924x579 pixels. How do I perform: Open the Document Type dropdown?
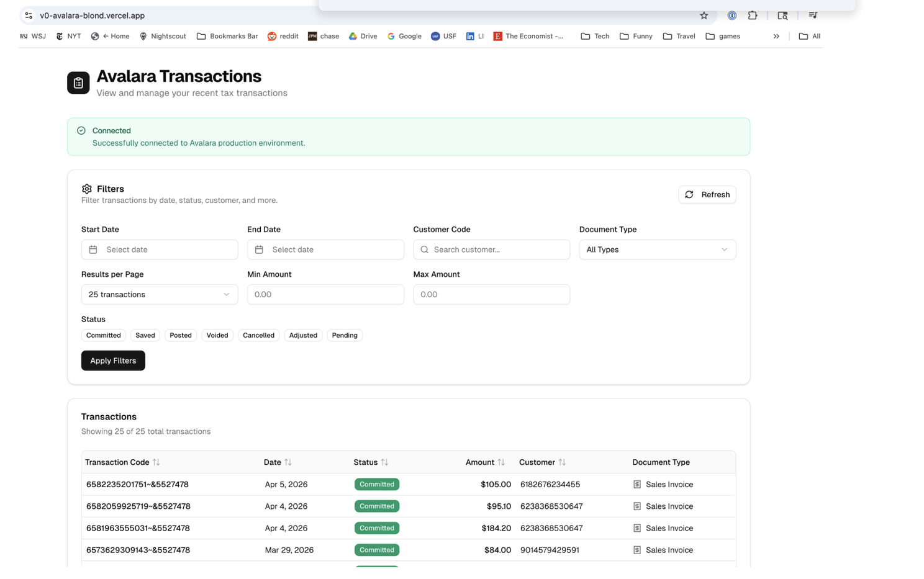[x=657, y=249]
